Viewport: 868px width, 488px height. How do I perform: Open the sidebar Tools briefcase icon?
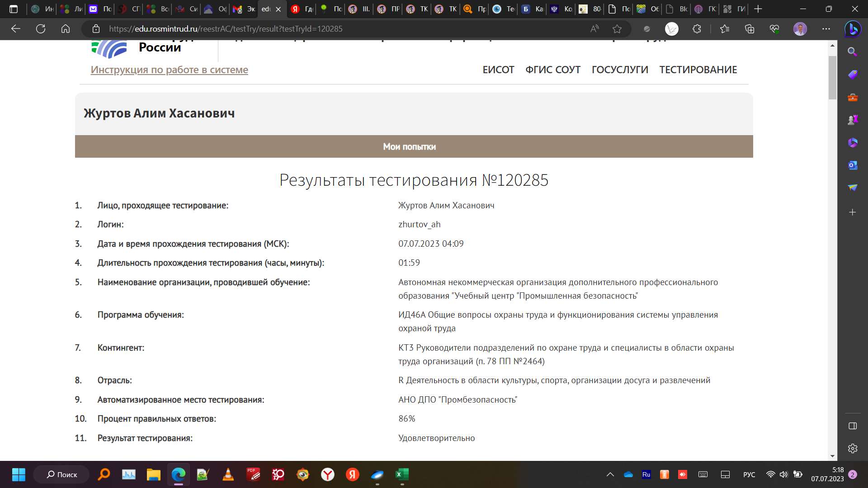(x=853, y=97)
